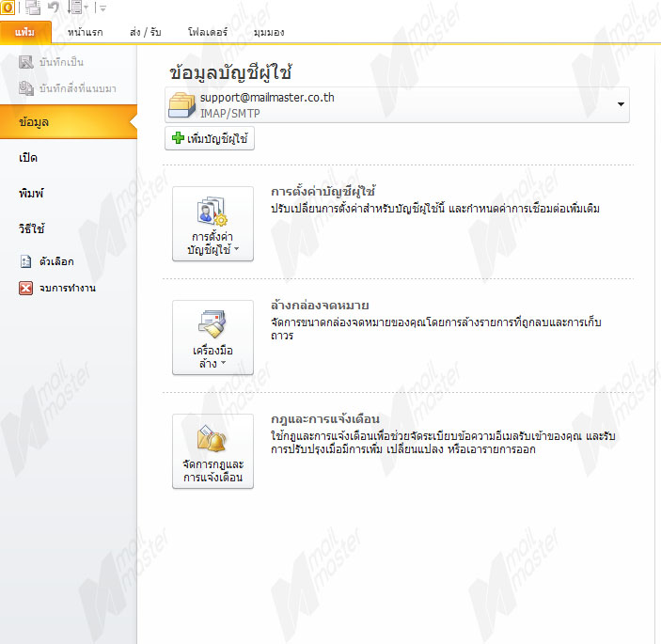Screen dimensions: 661x644
Task: Click the Send/Receive all folders quick access icon
Action: tap(33, 8)
